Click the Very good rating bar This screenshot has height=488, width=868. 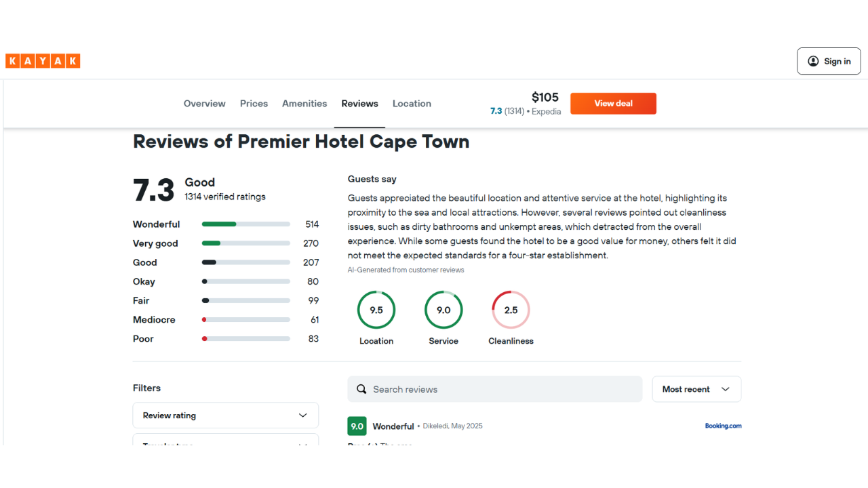pyautogui.click(x=246, y=243)
